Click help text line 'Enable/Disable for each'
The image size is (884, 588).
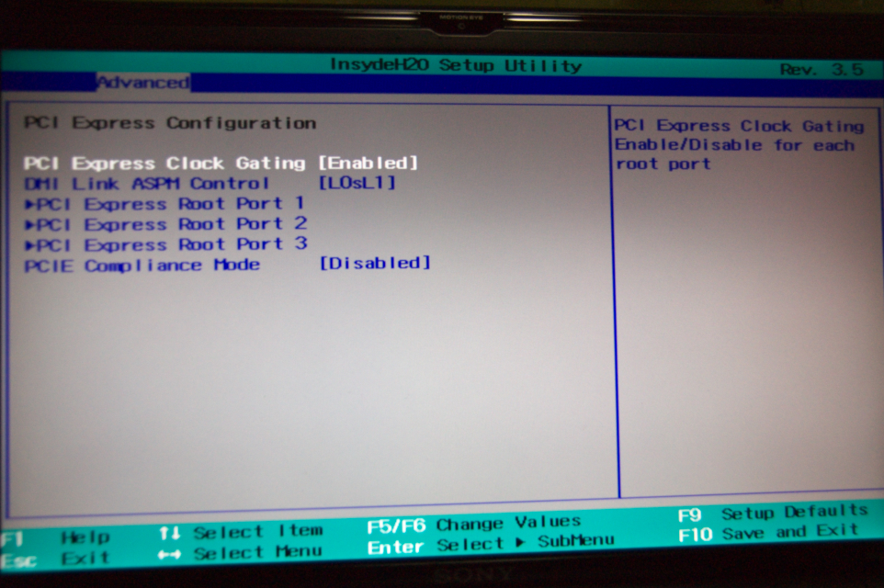(x=734, y=145)
